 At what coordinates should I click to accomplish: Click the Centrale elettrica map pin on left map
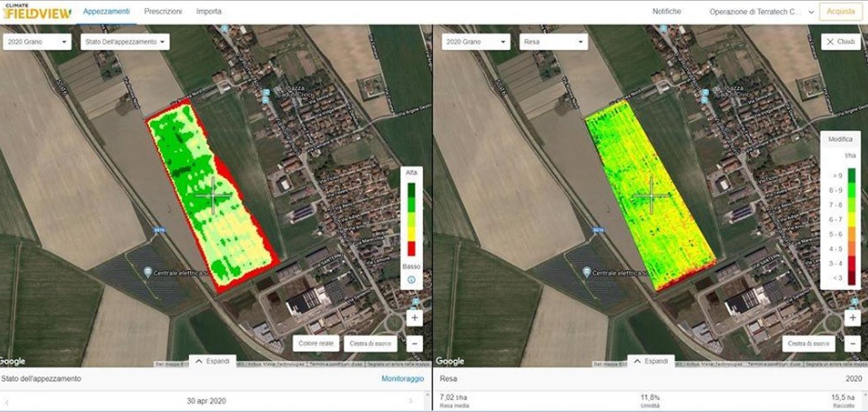pos(148,272)
